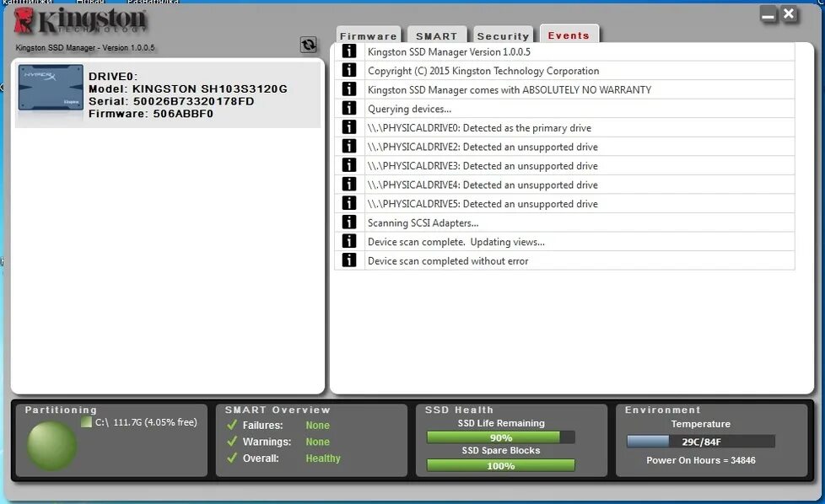This screenshot has width=825, height=504.
Task: Click the Environment panel heading
Action: 662,410
